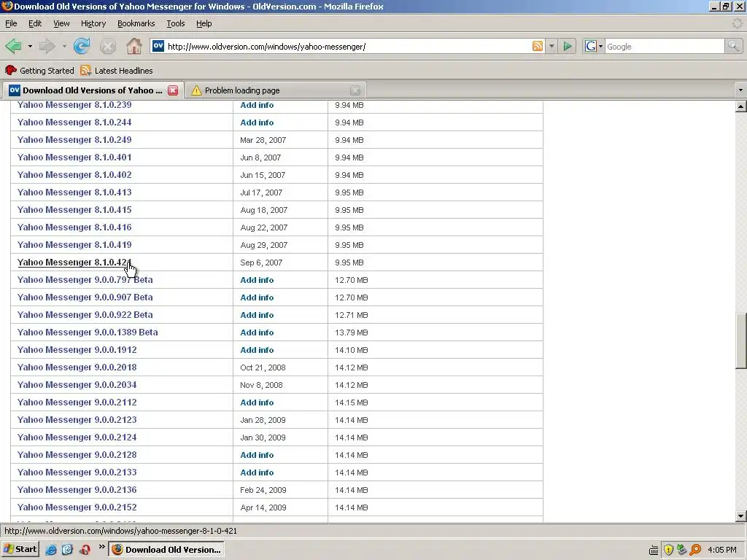Open Yahoo Messenger 9.0.0.2124 link
The height and width of the screenshot is (560, 747).
click(77, 437)
